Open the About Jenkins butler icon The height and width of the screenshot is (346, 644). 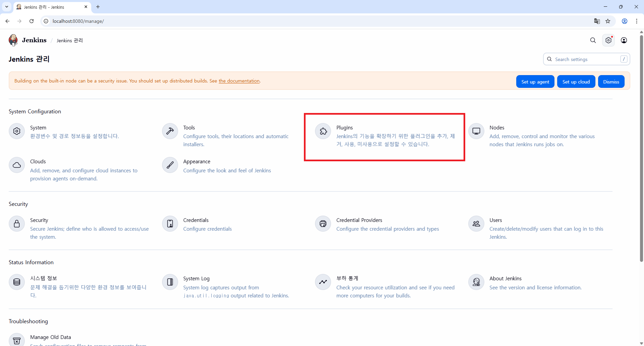pos(476,282)
